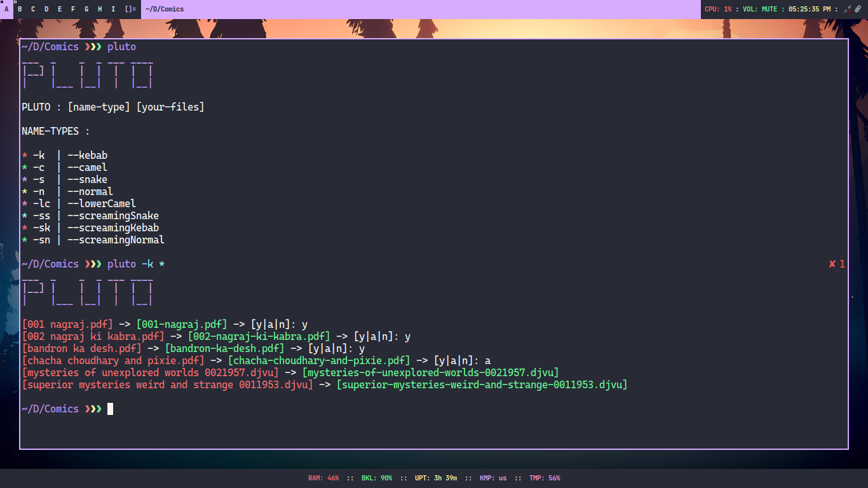Switch to workspace tag F
This screenshot has width=868, height=488.
click(x=73, y=9)
